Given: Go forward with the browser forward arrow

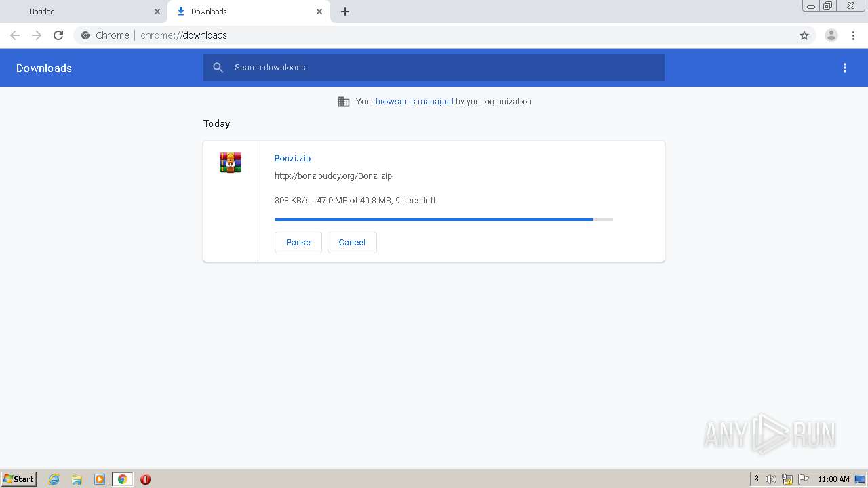Looking at the screenshot, I should pyautogui.click(x=37, y=35).
